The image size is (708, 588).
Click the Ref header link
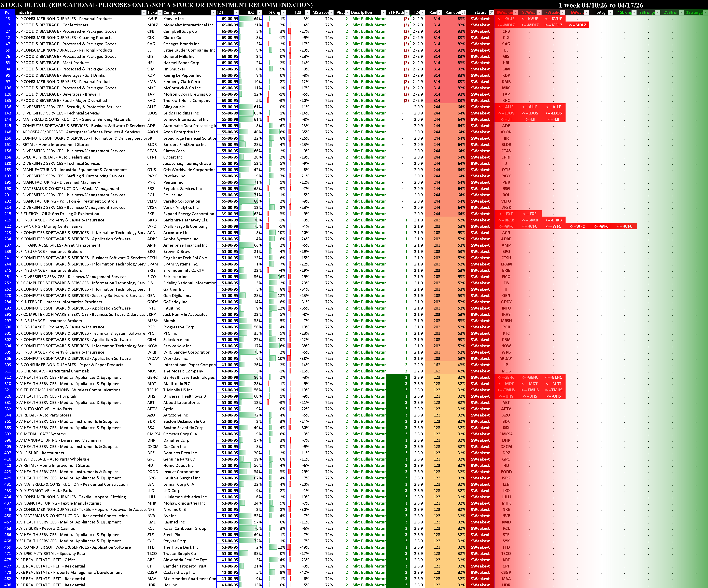[x=8, y=12]
